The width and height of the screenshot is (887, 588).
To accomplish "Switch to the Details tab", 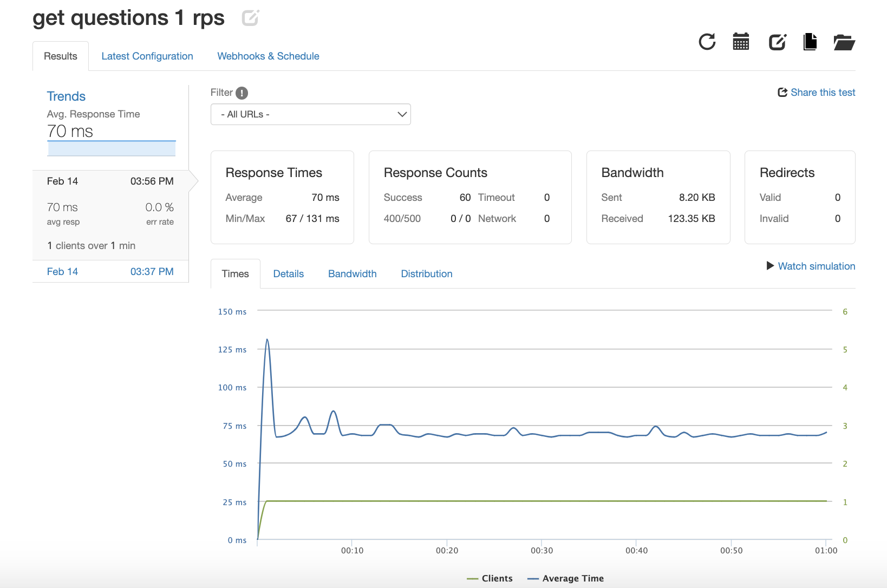I will pos(289,274).
